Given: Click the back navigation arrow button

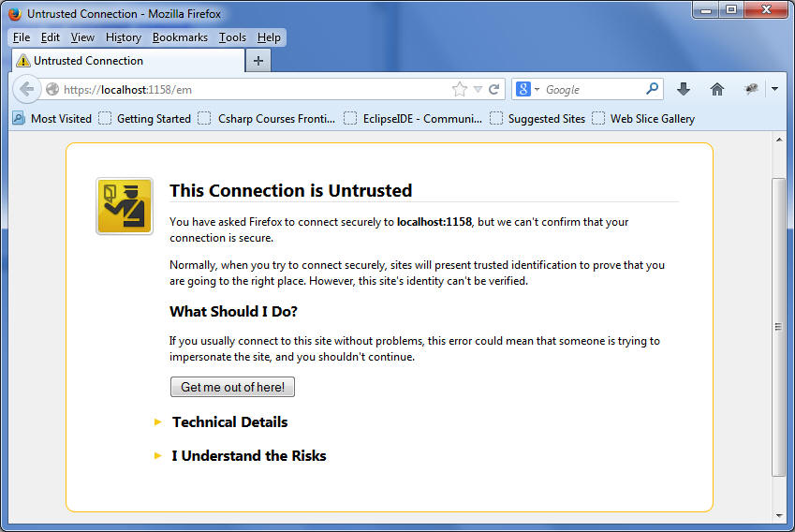Looking at the screenshot, I should click(x=26, y=89).
